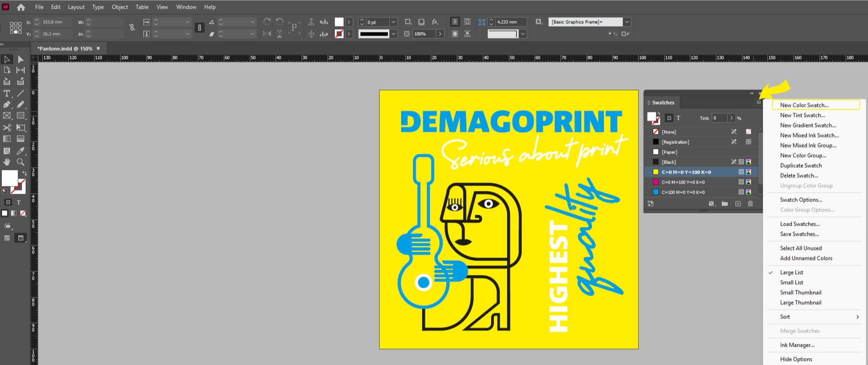Image resolution: width=868 pixels, height=365 pixels.
Task: Enable Small List view option
Action: pos(791,282)
